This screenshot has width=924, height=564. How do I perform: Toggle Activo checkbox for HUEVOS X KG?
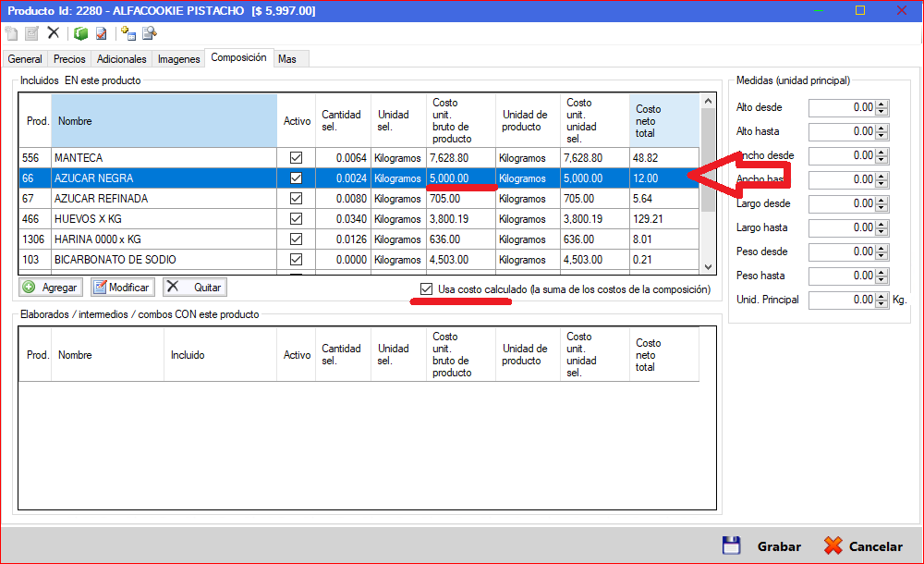(297, 219)
